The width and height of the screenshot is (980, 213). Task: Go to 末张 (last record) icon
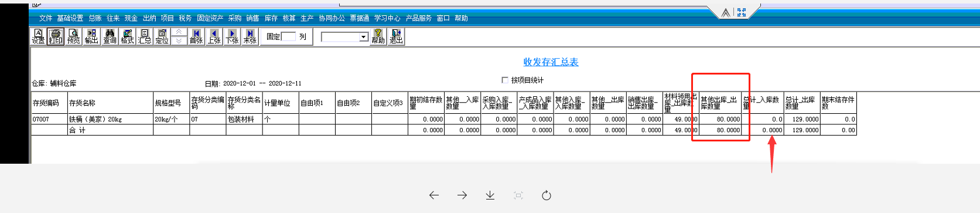coord(250,36)
